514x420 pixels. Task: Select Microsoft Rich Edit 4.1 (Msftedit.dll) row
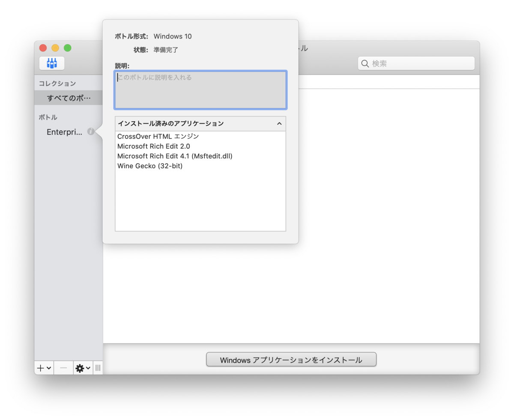click(x=200, y=156)
